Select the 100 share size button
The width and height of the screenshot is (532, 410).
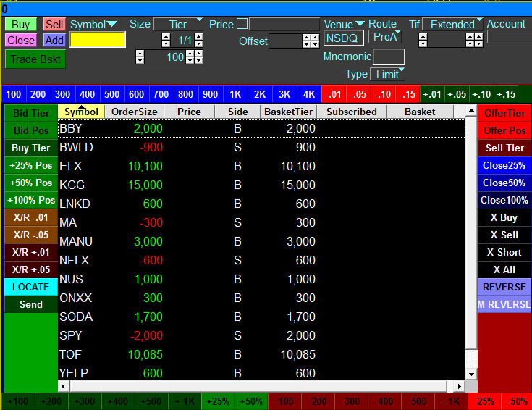[14, 94]
